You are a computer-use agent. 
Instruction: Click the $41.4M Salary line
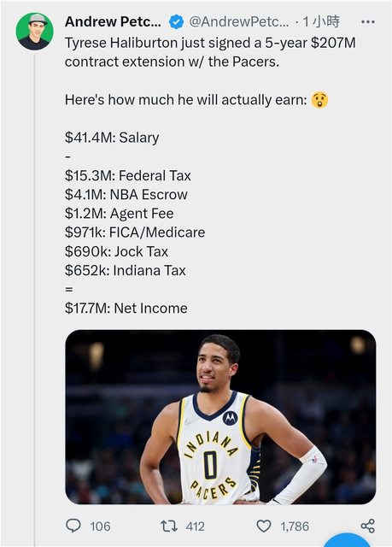(x=112, y=138)
